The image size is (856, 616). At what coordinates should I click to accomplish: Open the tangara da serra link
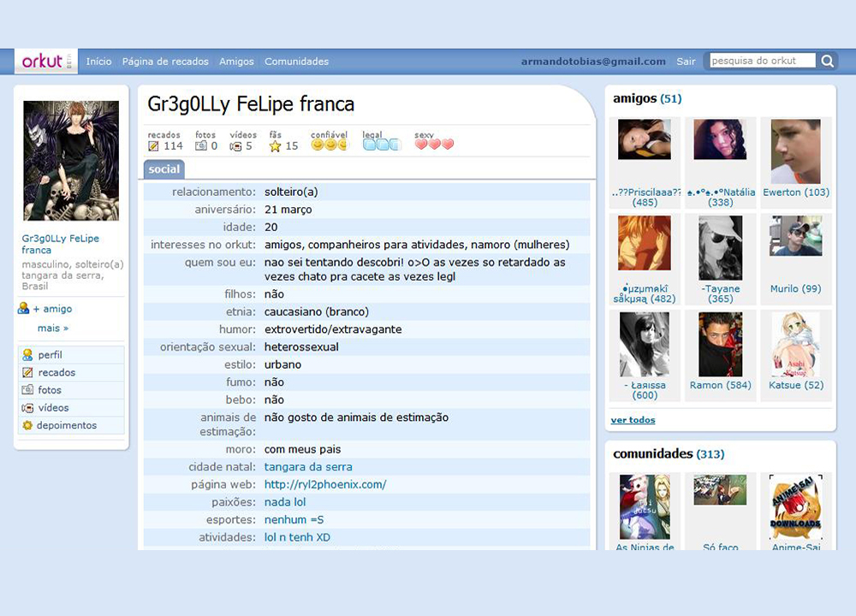(308, 467)
